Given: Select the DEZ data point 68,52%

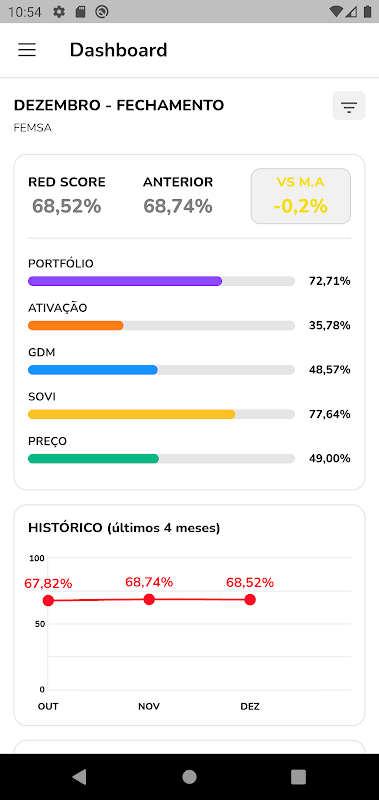Looking at the screenshot, I should (250, 599).
